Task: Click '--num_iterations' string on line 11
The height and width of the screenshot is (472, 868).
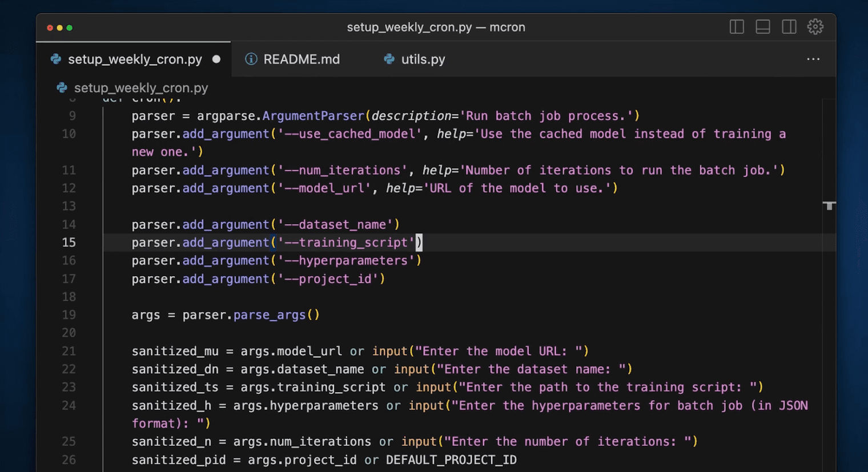Action: pyautogui.click(x=343, y=171)
